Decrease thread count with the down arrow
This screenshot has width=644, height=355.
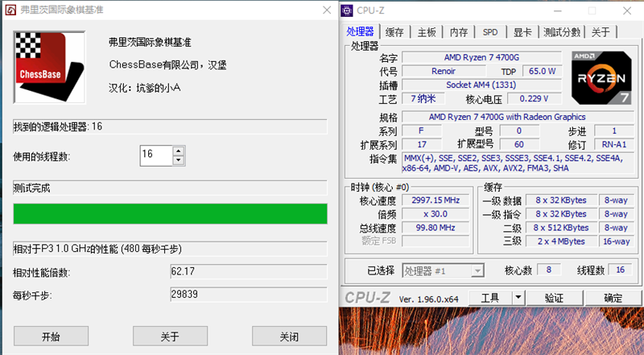(178, 160)
